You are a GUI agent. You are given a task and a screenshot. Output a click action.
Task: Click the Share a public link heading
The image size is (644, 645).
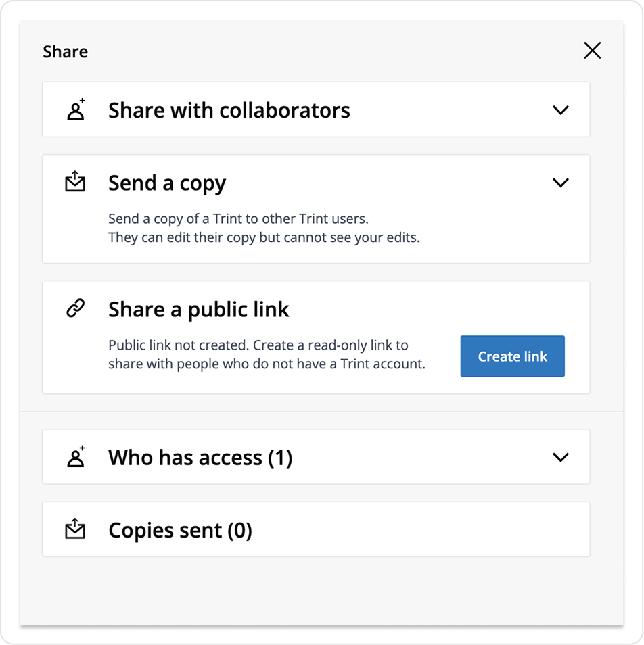199,310
